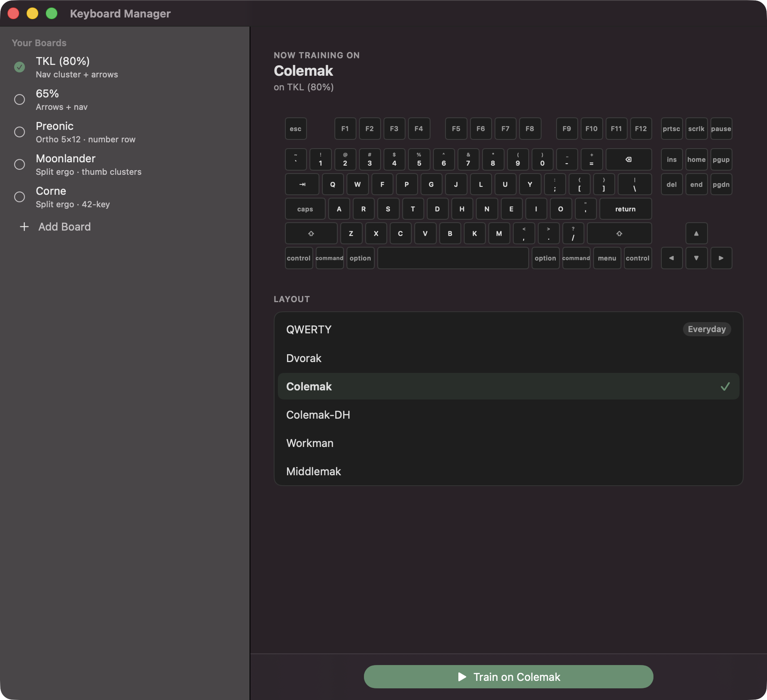Click the left shift key icon
Image resolution: width=767 pixels, height=700 pixels.
[311, 233]
